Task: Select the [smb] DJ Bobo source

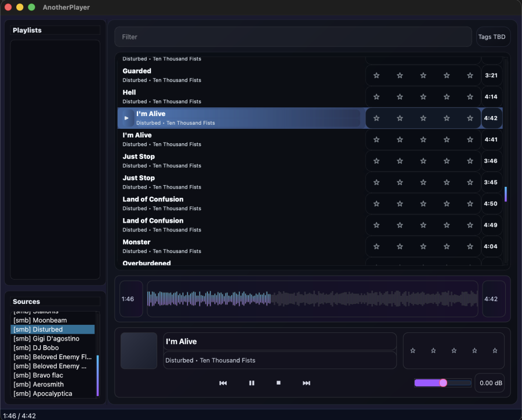Action: point(53,347)
